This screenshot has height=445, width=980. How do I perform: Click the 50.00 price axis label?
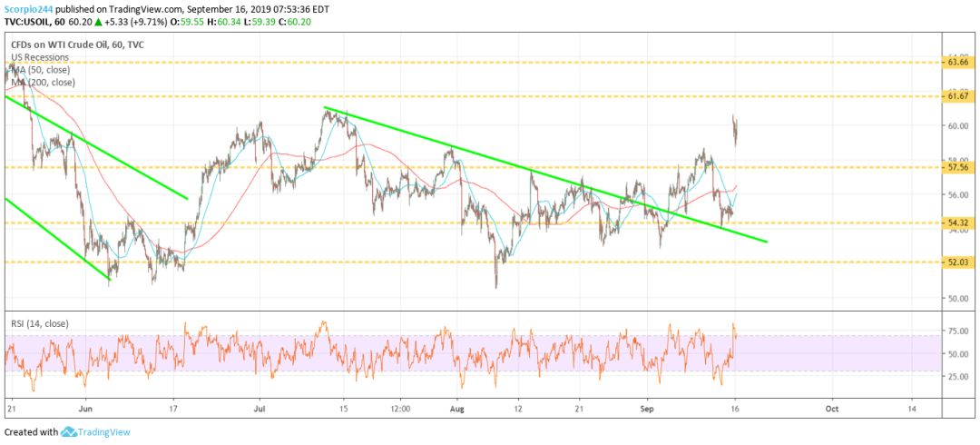(957, 298)
